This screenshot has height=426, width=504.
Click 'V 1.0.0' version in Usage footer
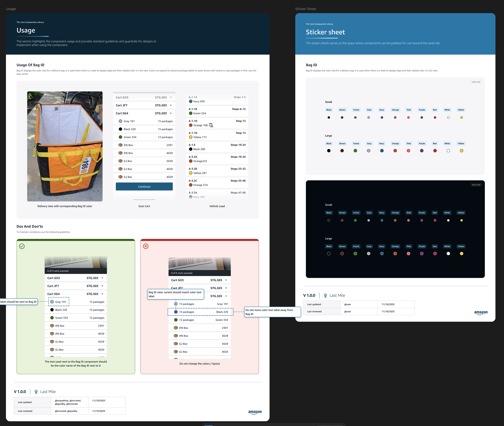point(20,392)
